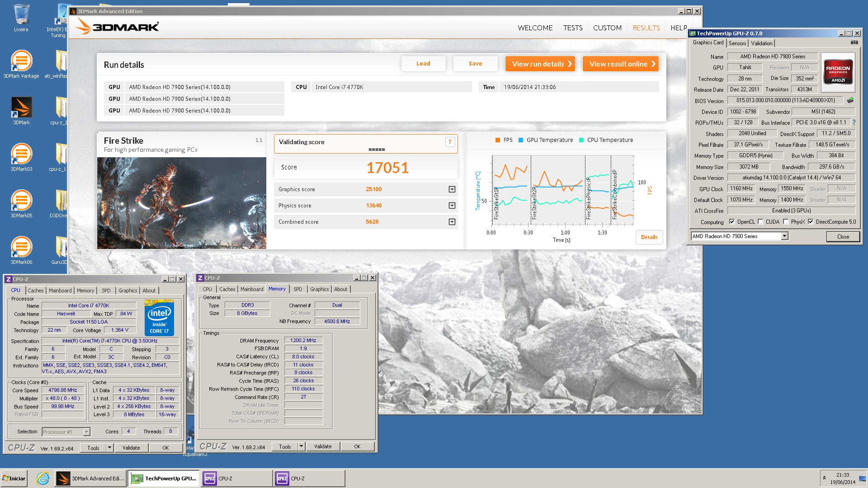This screenshot has height=488, width=868.
Task: Show hidden system tray icons
Action: coord(824,478)
